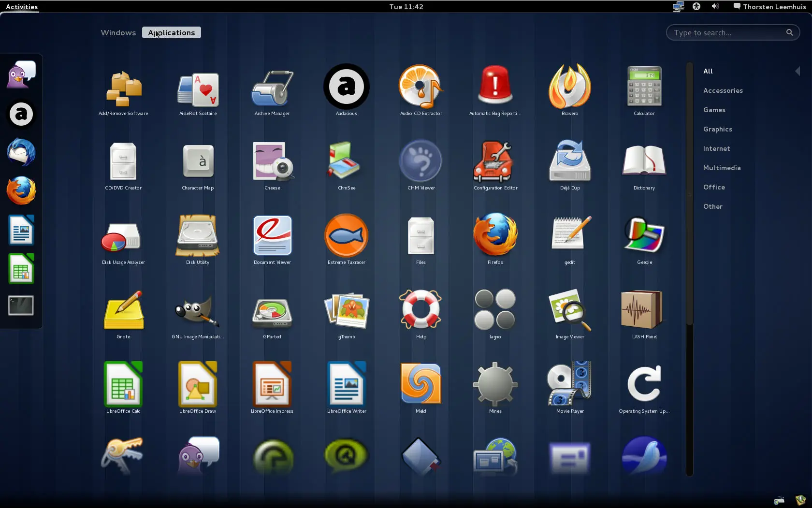Start Extreme Tuxracer
The height and width of the screenshot is (508, 812).
click(346, 238)
